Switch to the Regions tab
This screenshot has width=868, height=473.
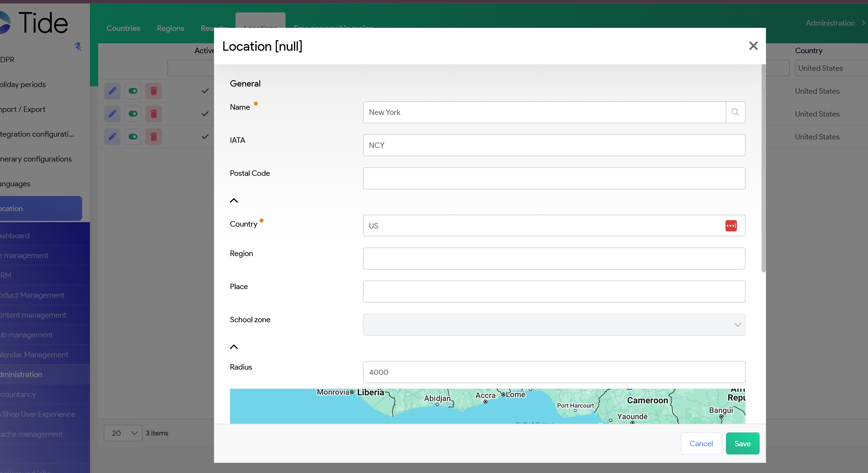(x=170, y=28)
